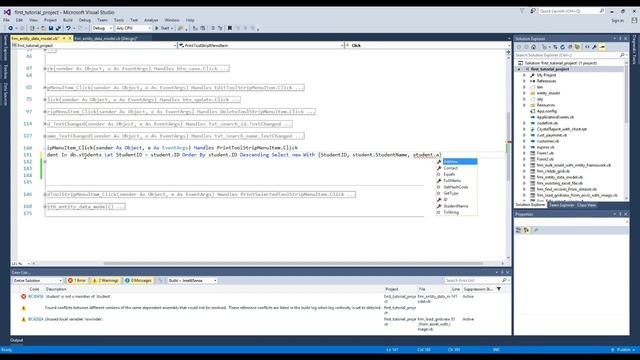
Task: Close the frm_entity_data_model.vb tab
Action: click(x=70, y=38)
